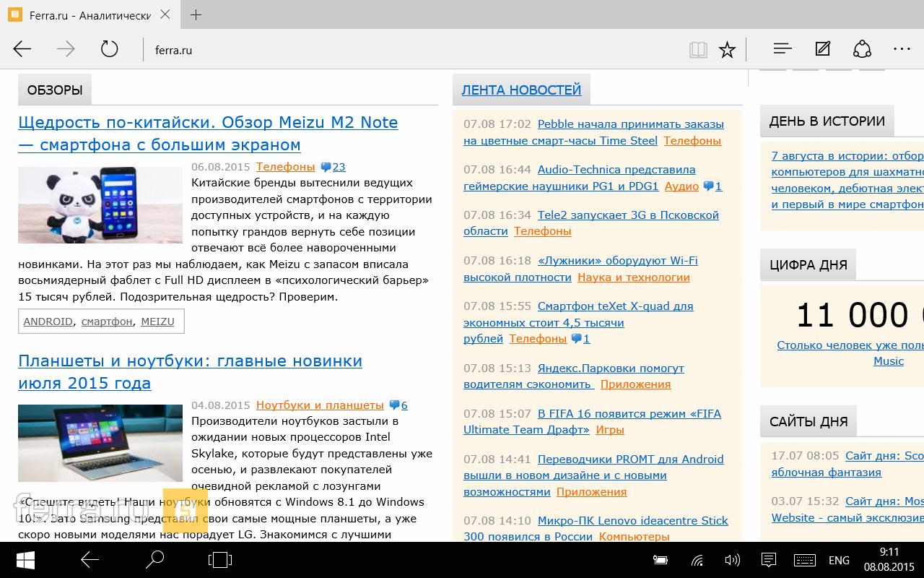Add page to favorites star icon
This screenshot has height=578, width=924.
tap(727, 49)
